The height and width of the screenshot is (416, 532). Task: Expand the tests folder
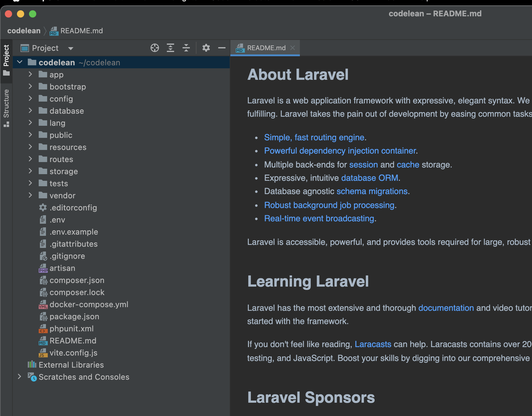(x=30, y=183)
